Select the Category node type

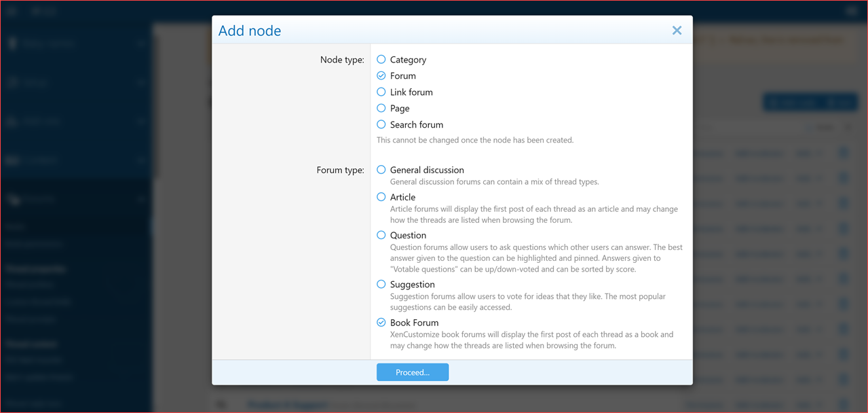pyautogui.click(x=381, y=59)
